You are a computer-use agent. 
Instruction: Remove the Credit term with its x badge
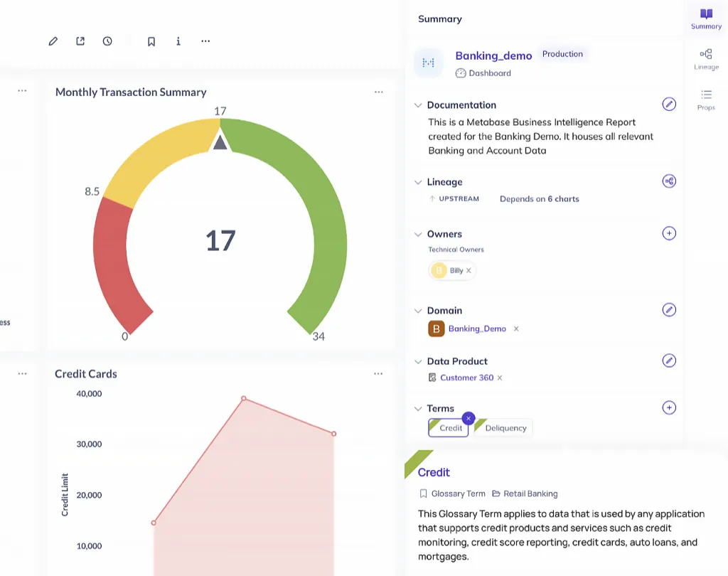(x=468, y=419)
